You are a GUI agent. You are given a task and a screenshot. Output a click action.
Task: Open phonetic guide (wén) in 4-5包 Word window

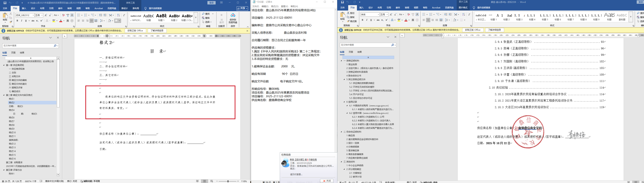coord(68,15)
